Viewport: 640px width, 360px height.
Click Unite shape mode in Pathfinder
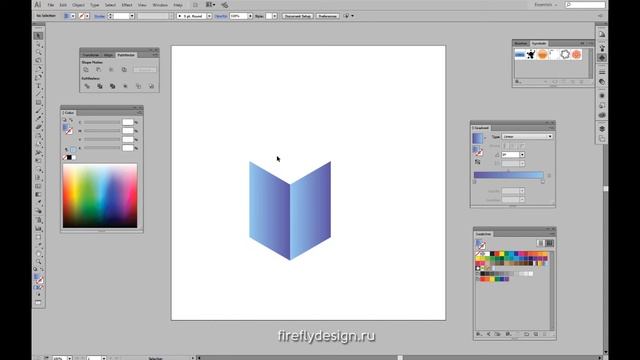[x=86, y=70]
